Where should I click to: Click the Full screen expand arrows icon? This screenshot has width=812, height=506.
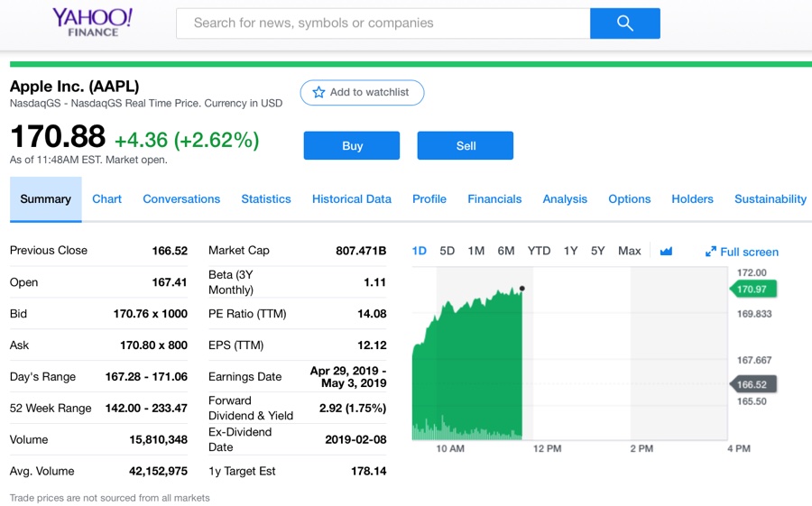711,252
